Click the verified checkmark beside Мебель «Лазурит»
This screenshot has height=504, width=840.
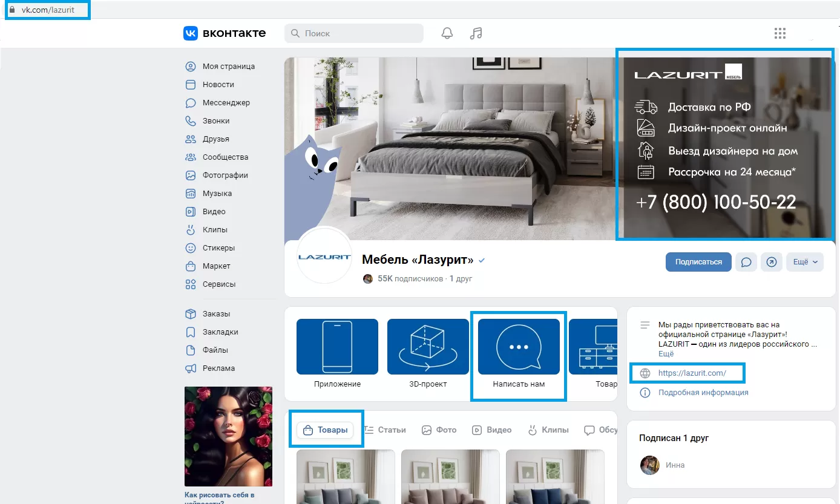(482, 260)
